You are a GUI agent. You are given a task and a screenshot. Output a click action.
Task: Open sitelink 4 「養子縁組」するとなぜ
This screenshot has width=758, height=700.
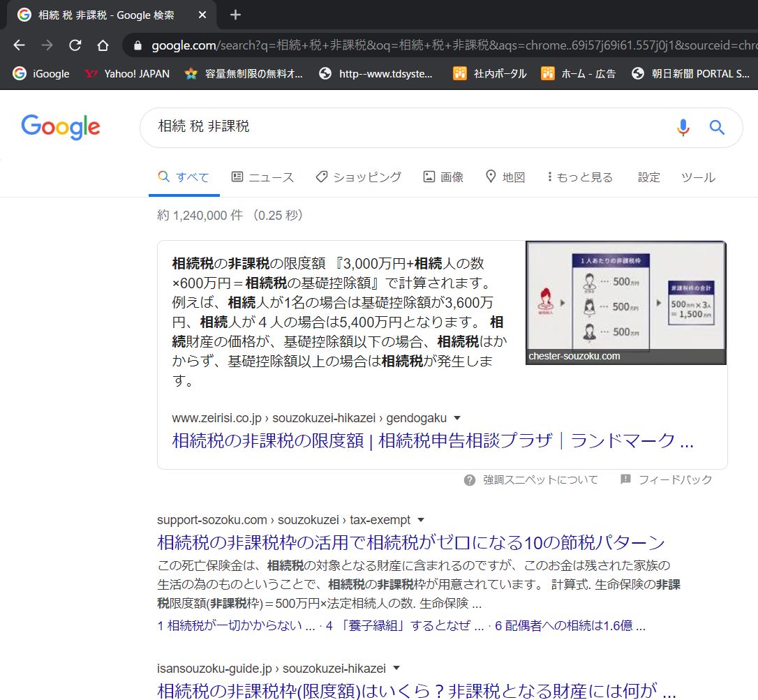coord(405,625)
